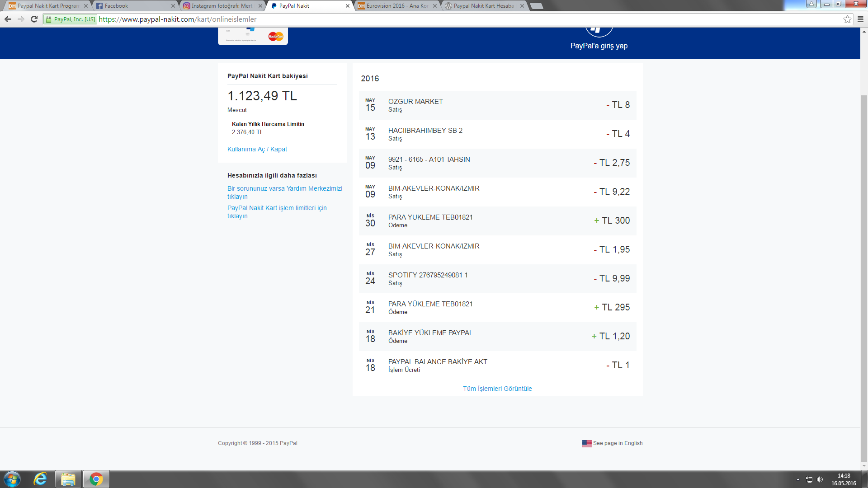Click BIM-AKEVLER transaction of TL 1,95
Screen dimensions: 868x488
pos(497,250)
